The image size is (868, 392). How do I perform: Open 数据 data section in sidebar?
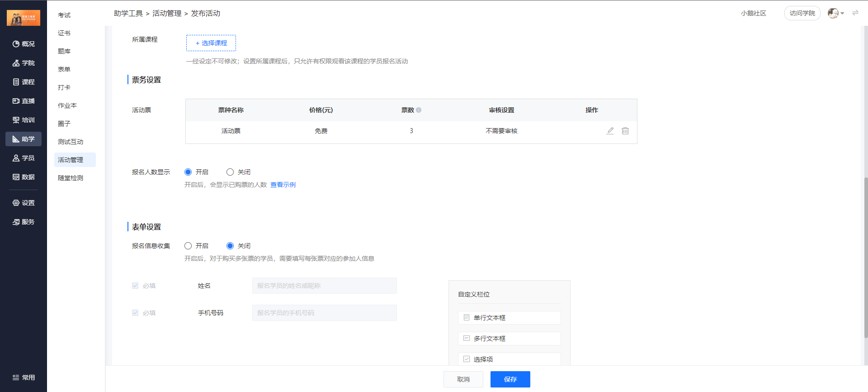click(x=24, y=177)
